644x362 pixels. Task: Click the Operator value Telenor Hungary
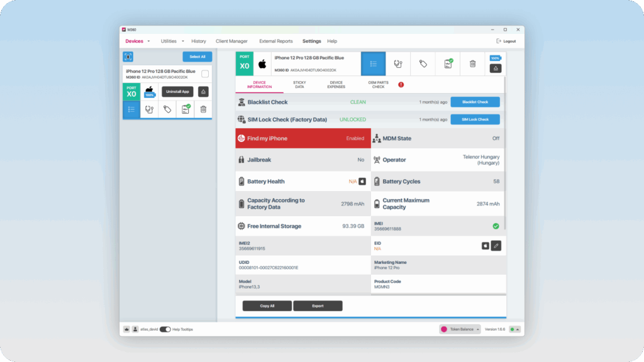point(481,160)
